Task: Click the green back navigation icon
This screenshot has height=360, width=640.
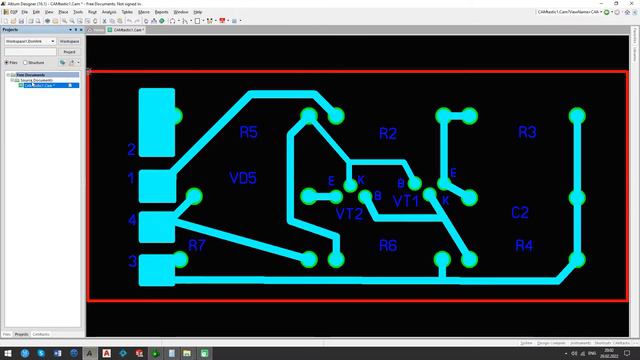Action: [x=607, y=12]
